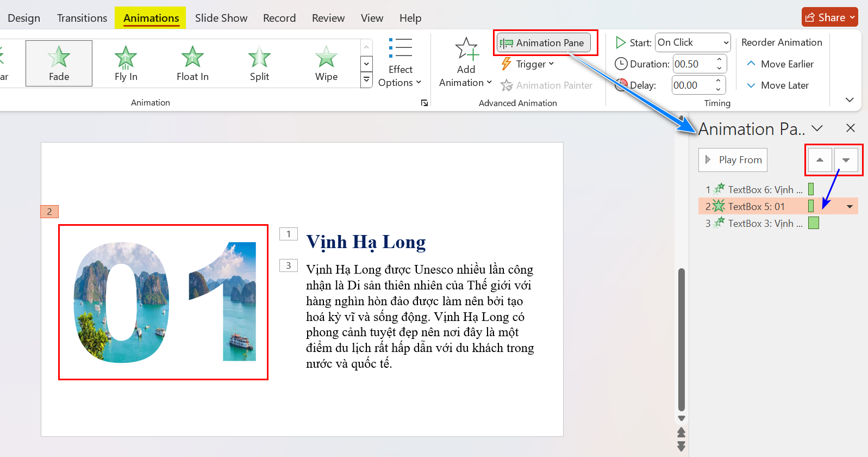Toggle the Animation Pane button
Screen dimensions: 868x457
point(544,43)
